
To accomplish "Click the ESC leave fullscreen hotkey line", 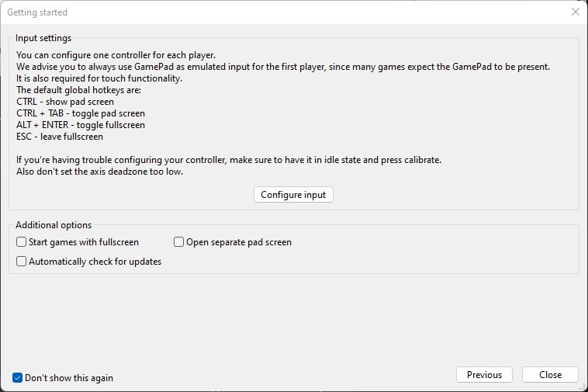I will tap(60, 137).
